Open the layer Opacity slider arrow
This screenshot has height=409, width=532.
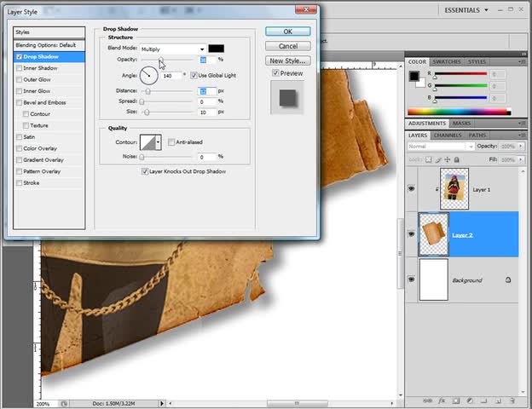[x=520, y=147]
